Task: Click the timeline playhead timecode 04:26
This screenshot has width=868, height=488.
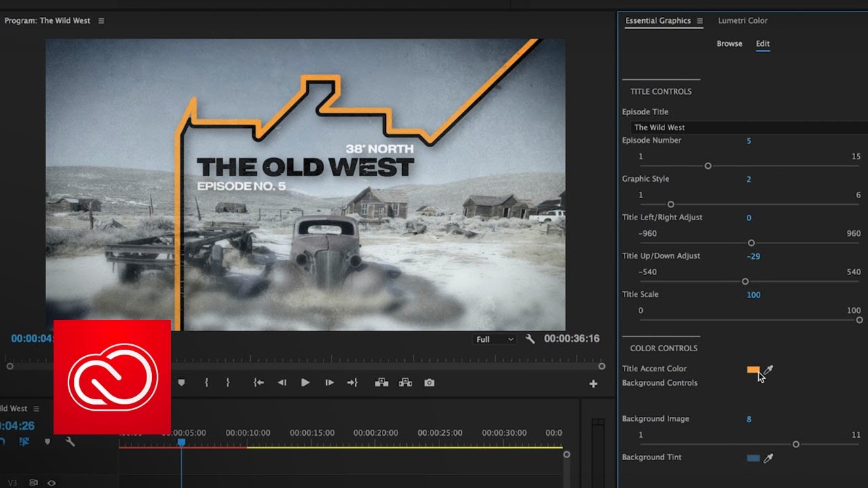Action: (x=17, y=426)
